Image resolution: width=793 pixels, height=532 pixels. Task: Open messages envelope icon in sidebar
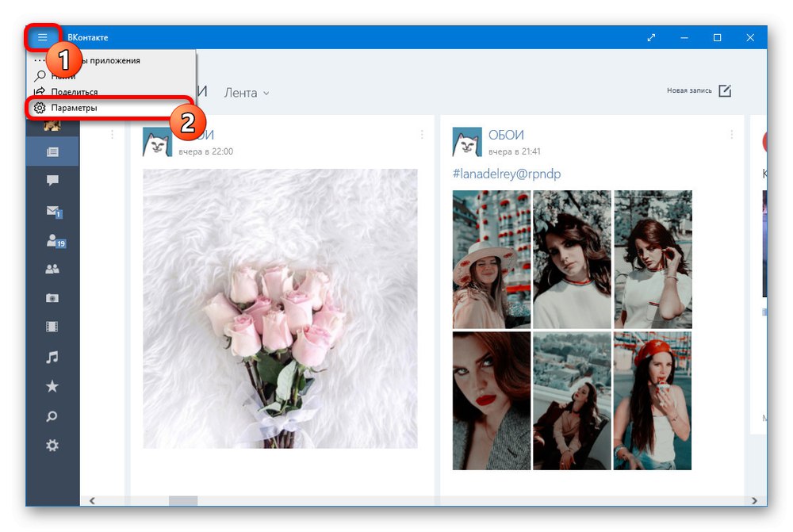pos(54,211)
